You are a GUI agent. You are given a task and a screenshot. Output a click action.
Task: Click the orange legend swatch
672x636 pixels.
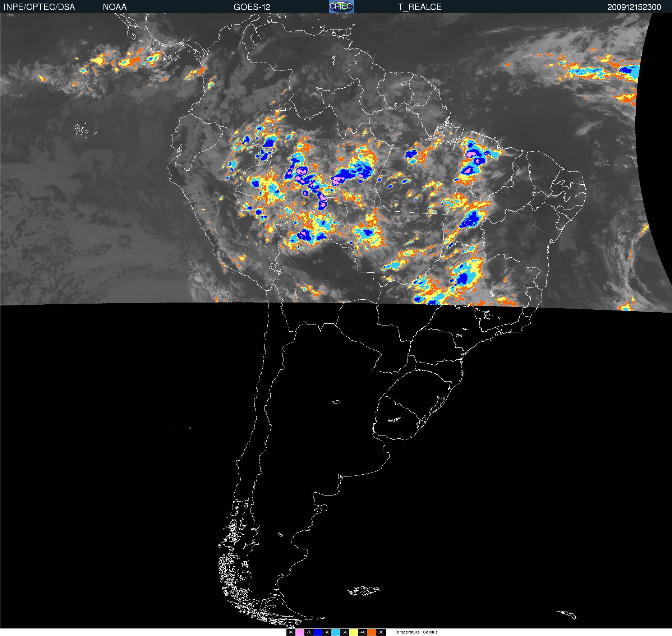point(372,632)
